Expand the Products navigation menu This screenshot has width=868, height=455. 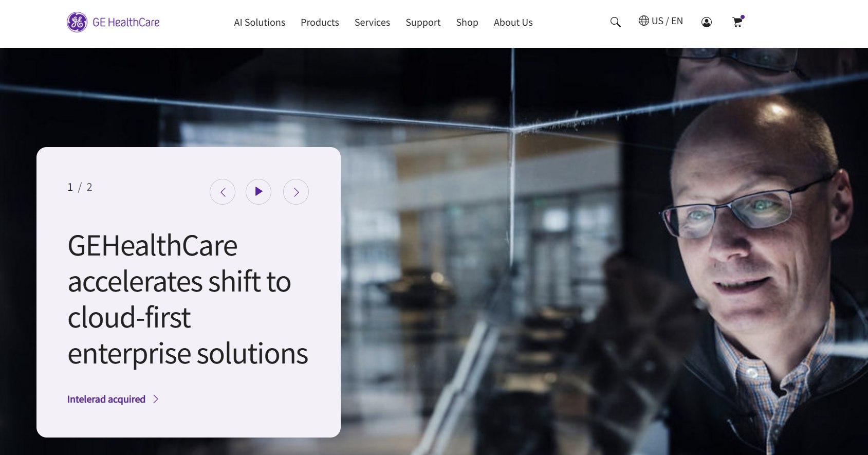320,23
